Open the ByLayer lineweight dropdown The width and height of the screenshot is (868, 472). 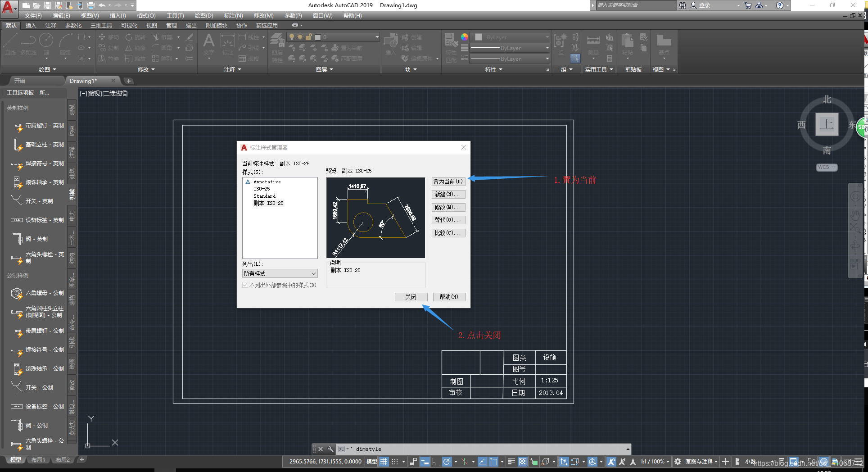point(509,48)
